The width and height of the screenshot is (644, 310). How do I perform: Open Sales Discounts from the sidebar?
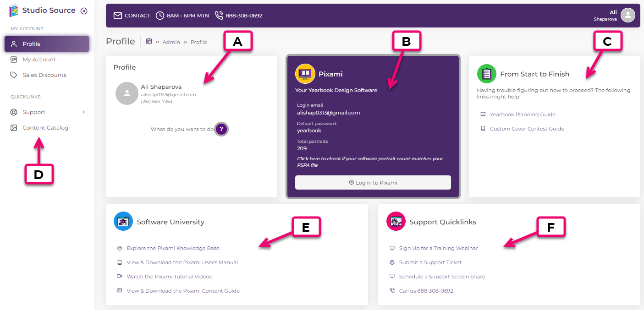[44, 75]
